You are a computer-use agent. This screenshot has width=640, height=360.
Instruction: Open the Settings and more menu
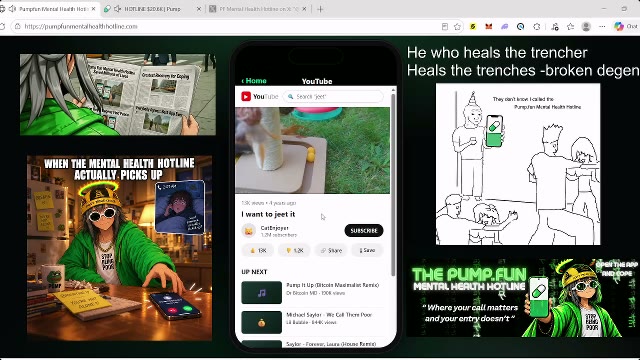[602, 27]
